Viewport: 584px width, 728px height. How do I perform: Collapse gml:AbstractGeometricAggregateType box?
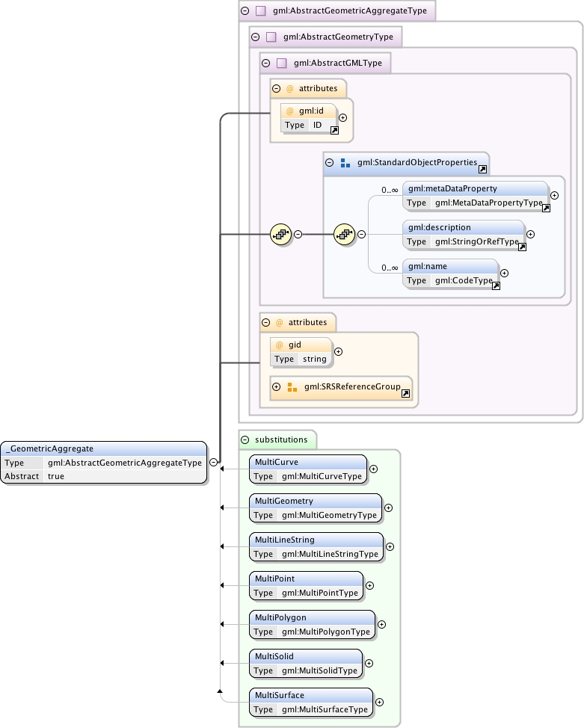245,10
